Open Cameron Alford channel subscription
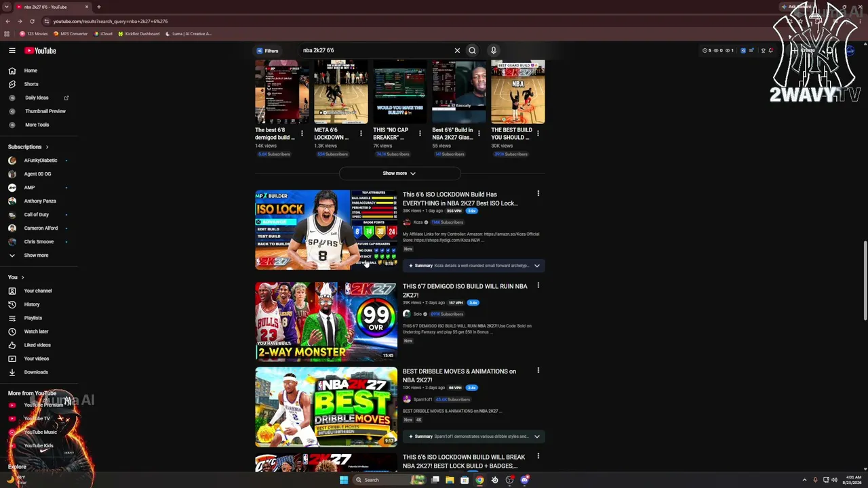Image resolution: width=868 pixels, height=488 pixels. pos(41,228)
